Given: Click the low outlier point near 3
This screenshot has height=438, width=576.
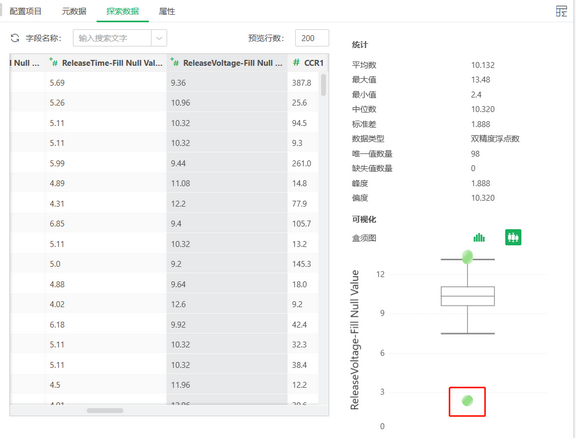Looking at the screenshot, I should [467, 401].
